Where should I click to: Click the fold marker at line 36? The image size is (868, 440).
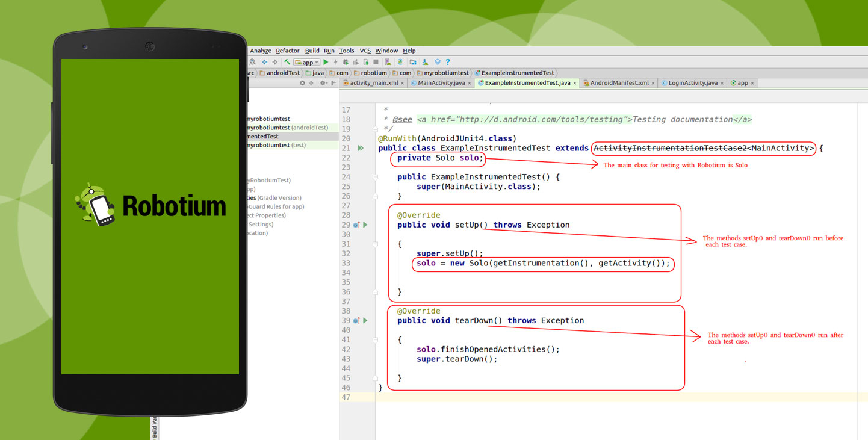374,292
